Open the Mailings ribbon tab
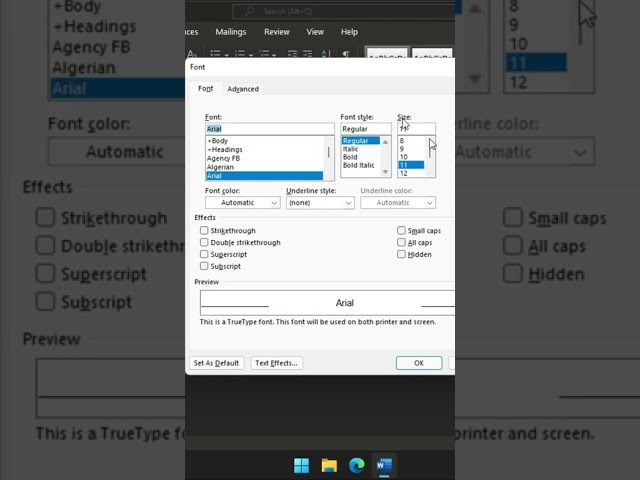The image size is (640, 480). (231, 32)
